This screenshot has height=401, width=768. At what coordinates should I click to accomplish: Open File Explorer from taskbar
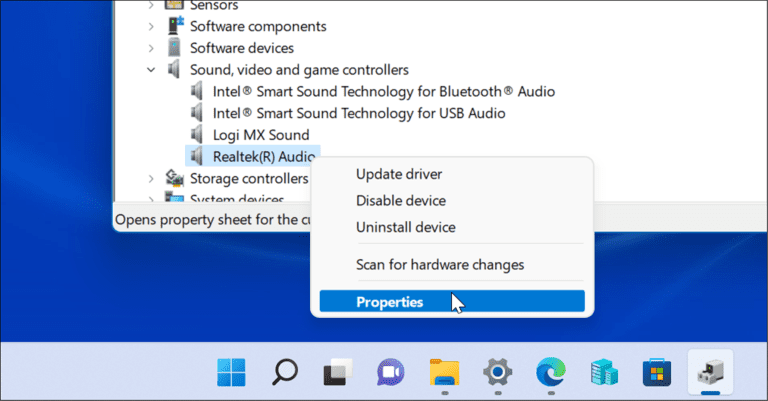pyautogui.click(x=444, y=373)
